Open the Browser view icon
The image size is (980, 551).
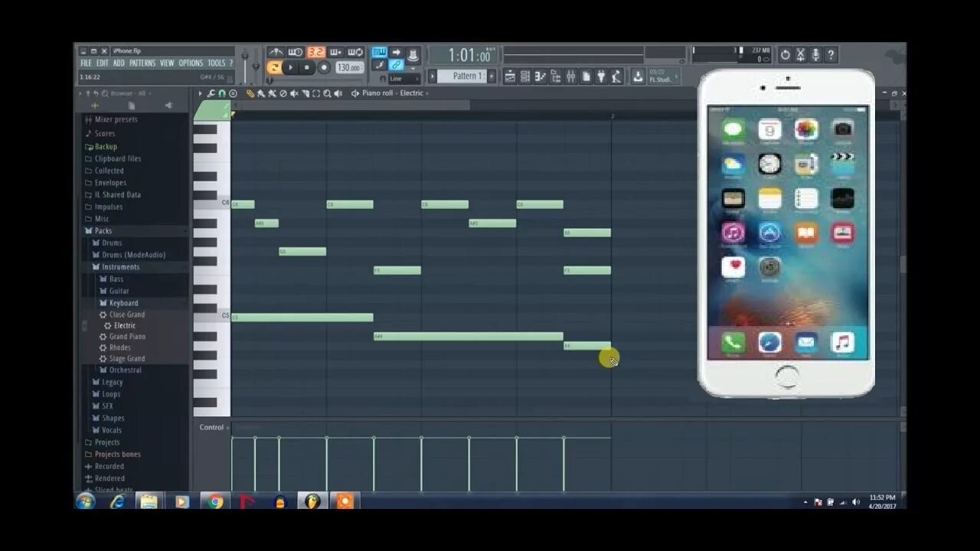(556, 76)
